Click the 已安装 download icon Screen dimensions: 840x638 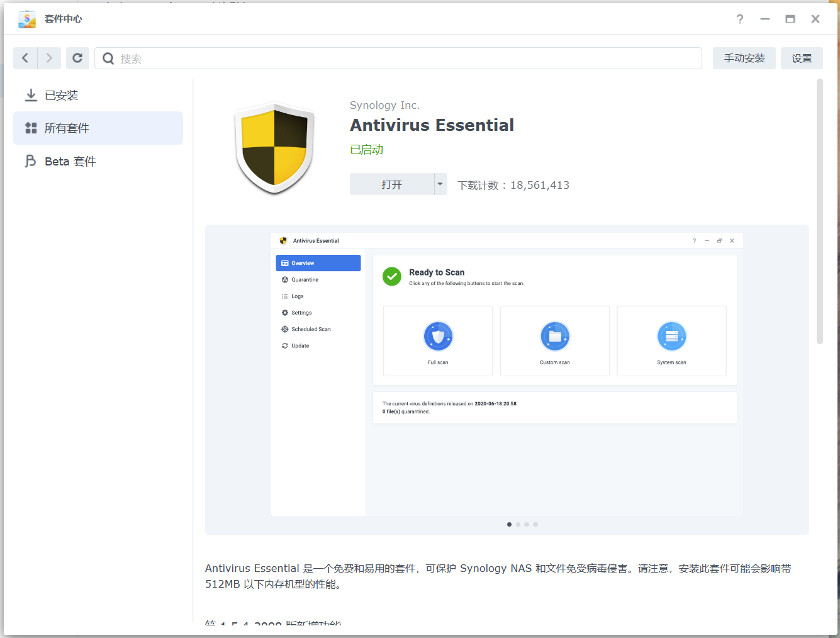tap(31, 95)
